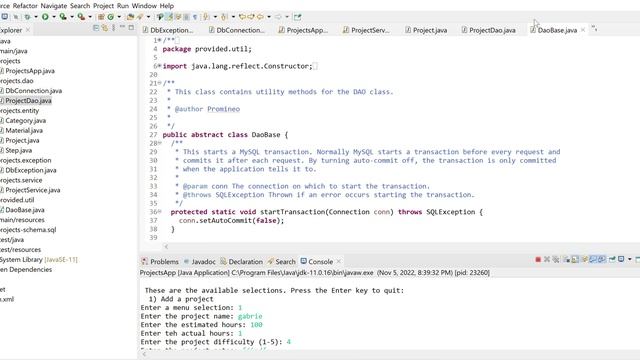Click the Last Edit Location arrow icon
Image resolution: width=640 pixels, height=360 pixels.
pyautogui.click(x=242, y=17)
